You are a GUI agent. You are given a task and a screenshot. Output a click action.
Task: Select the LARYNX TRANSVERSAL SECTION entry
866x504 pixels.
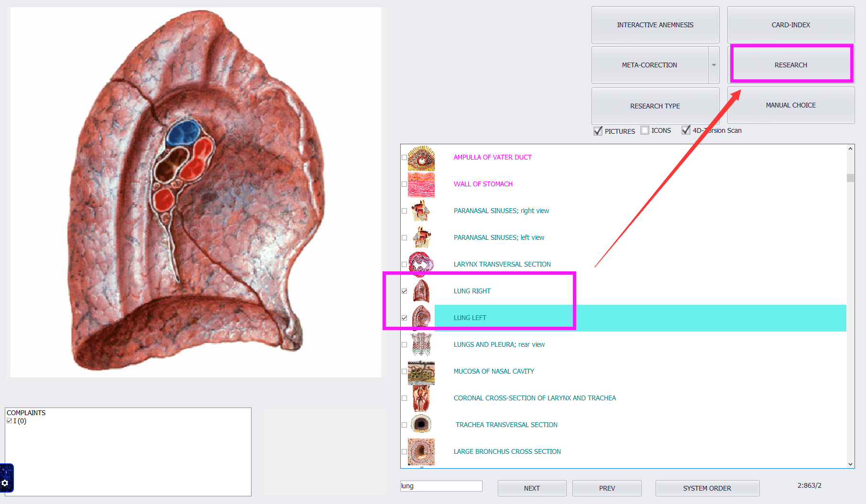tap(502, 264)
